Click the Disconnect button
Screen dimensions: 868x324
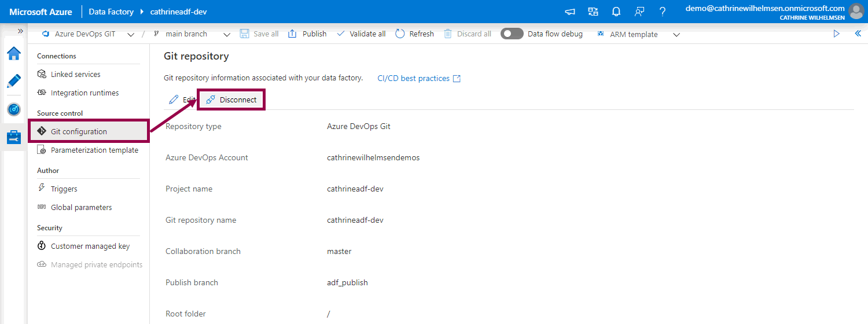click(x=231, y=100)
